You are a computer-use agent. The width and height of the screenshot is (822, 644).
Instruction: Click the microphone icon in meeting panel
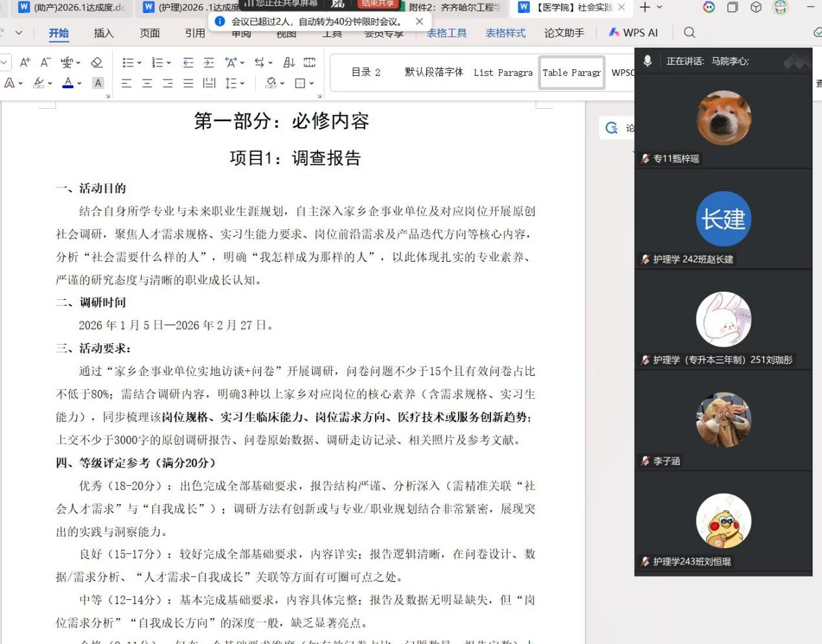[x=647, y=61]
